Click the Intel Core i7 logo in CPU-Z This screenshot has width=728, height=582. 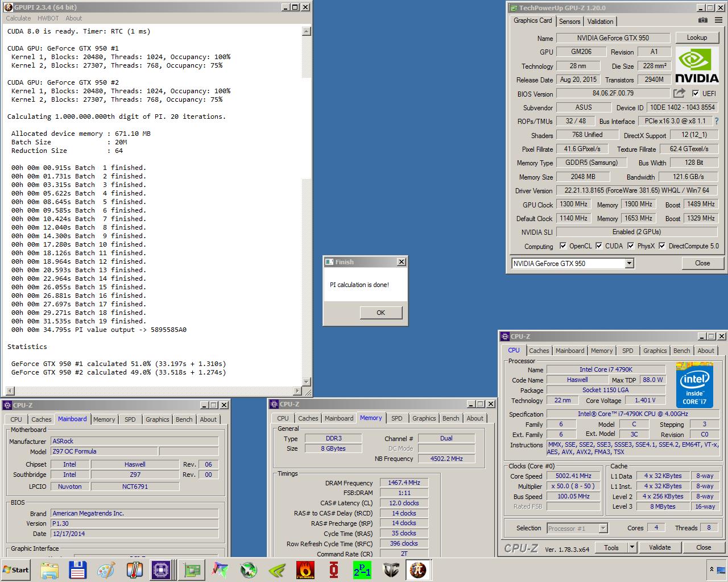[694, 385]
